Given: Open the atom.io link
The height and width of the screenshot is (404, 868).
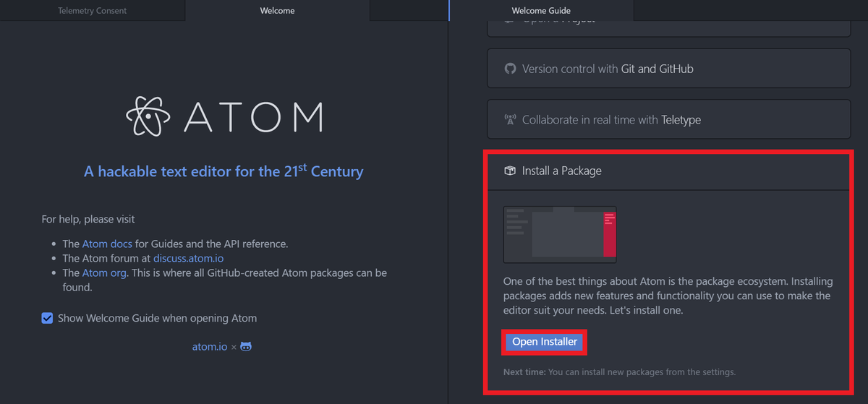Looking at the screenshot, I should [210, 346].
